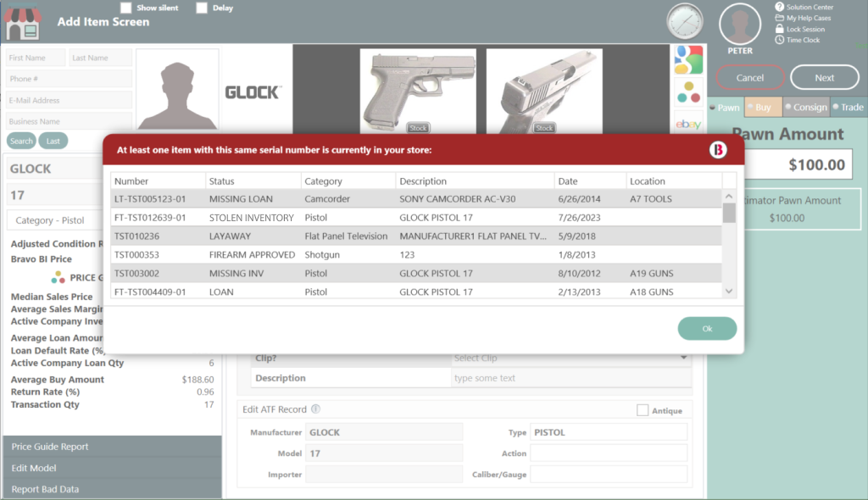Viewport: 868px width, 500px height.
Task: Click the first Glock stock photo
Action: click(418, 91)
